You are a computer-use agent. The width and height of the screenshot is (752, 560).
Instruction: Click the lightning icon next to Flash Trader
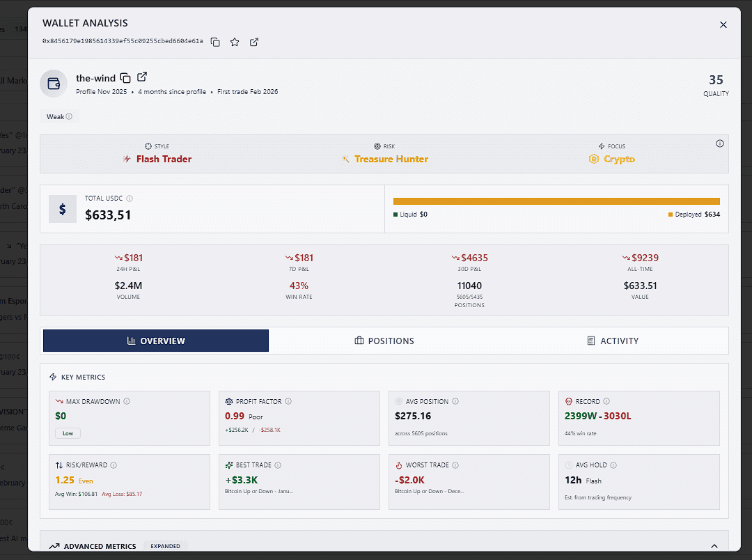126,159
